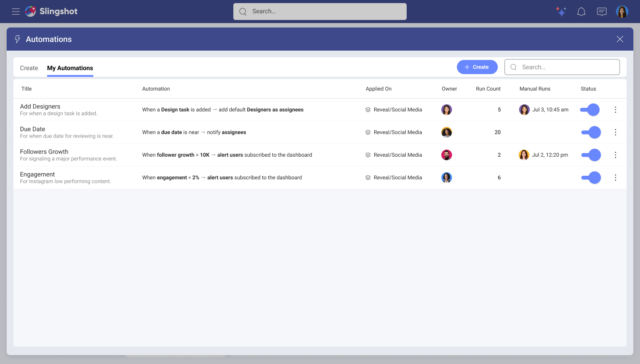640x364 pixels.
Task: Toggle the Due Date automation status
Action: point(591,132)
